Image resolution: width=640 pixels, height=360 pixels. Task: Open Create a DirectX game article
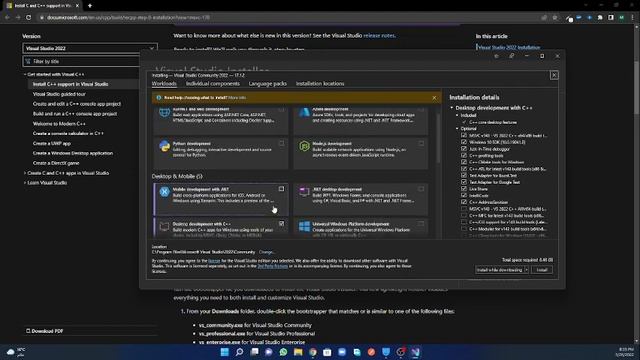point(56,163)
